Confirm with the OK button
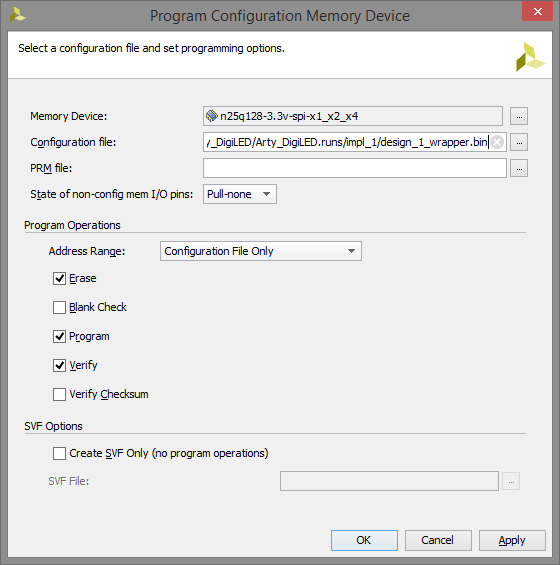560x565 pixels. coord(364,540)
